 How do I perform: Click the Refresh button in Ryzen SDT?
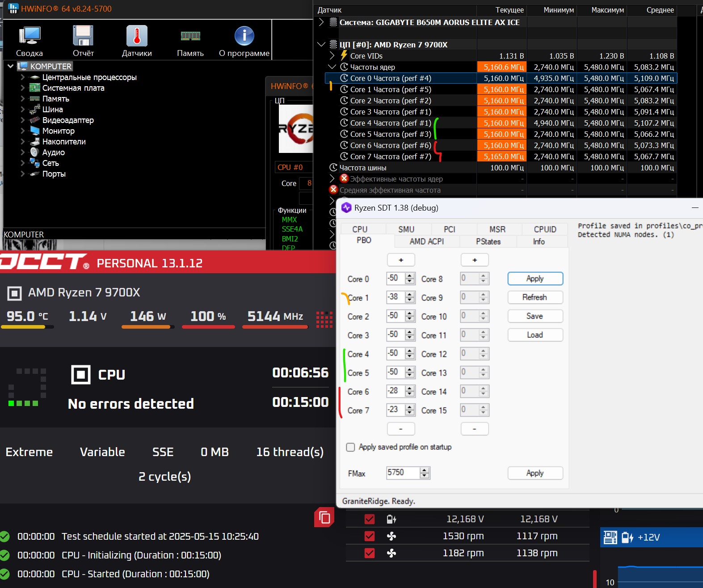[x=535, y=297]
